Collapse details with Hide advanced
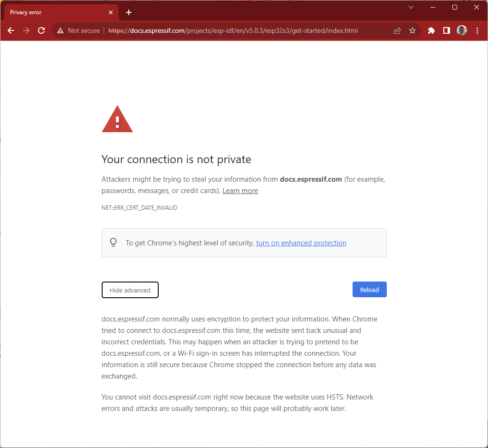This screenshot has width=488, height=448. tap(130, 290)
